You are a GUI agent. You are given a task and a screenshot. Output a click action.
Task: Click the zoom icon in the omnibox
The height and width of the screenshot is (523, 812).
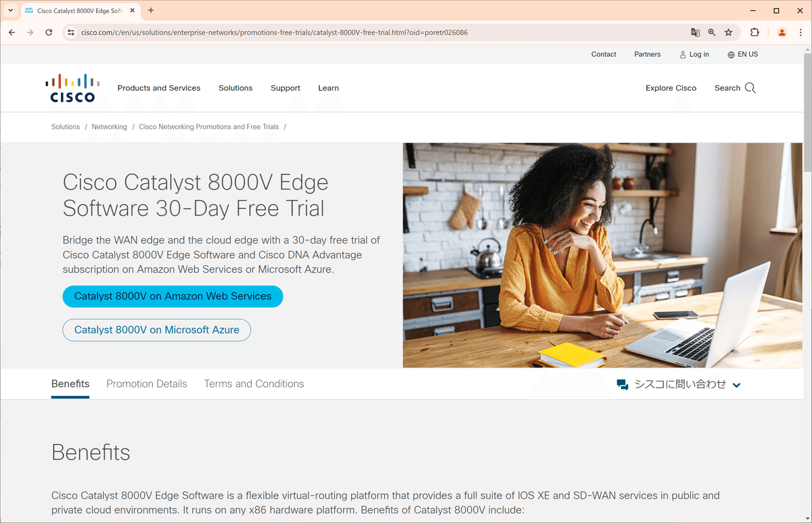[x=712, y=32]
